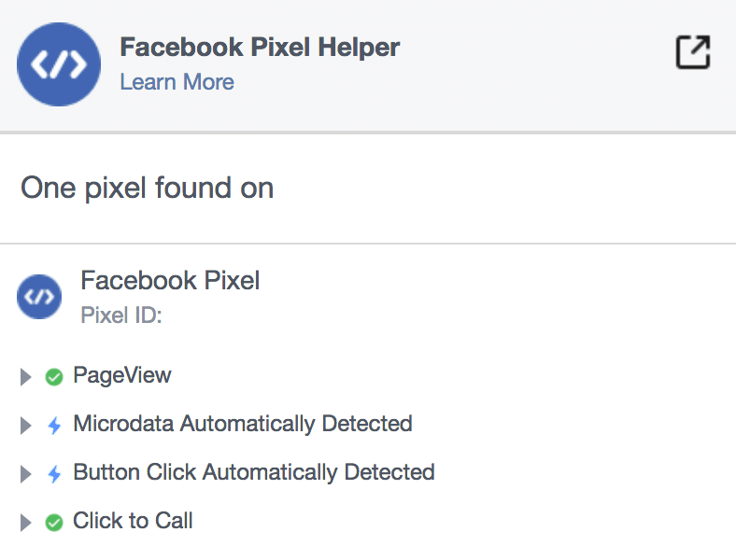
Task: Click the One pixel found on text
Action: point(147,189)
